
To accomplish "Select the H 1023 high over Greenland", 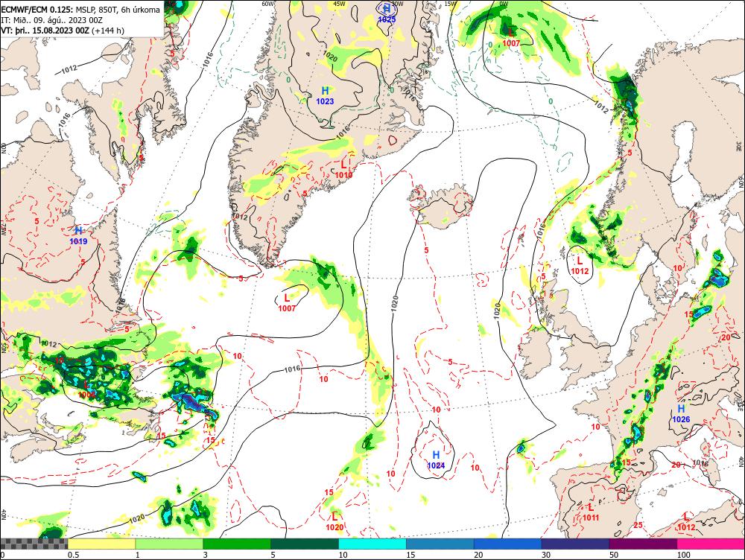I will 325,95.
